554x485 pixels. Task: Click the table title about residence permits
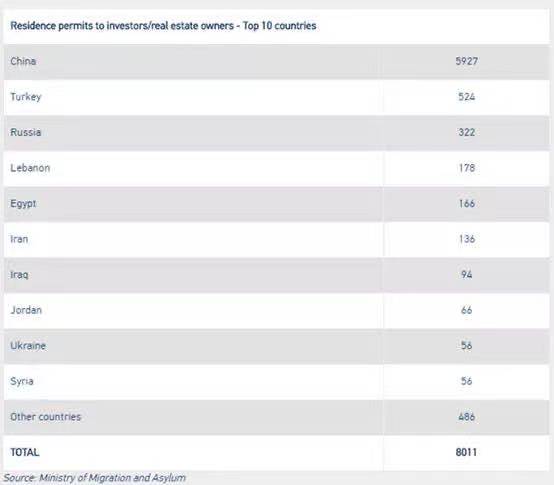(163, 26)
